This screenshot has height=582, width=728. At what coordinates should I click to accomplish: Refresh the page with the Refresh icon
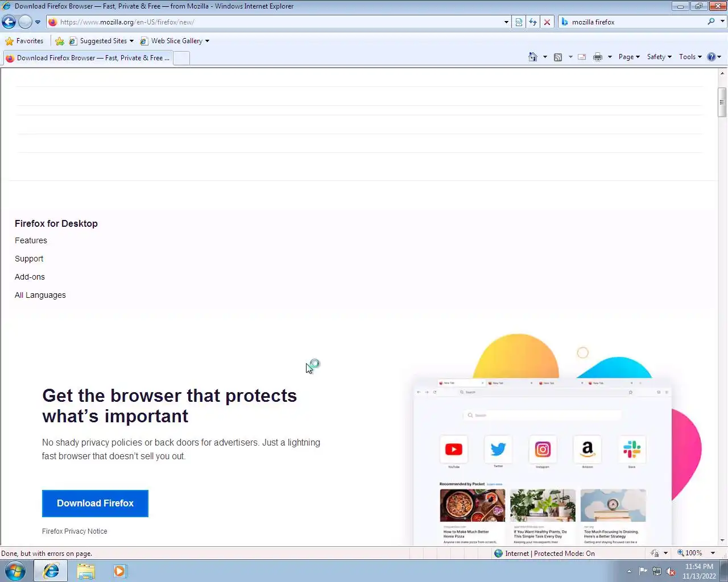pos(533,22)
